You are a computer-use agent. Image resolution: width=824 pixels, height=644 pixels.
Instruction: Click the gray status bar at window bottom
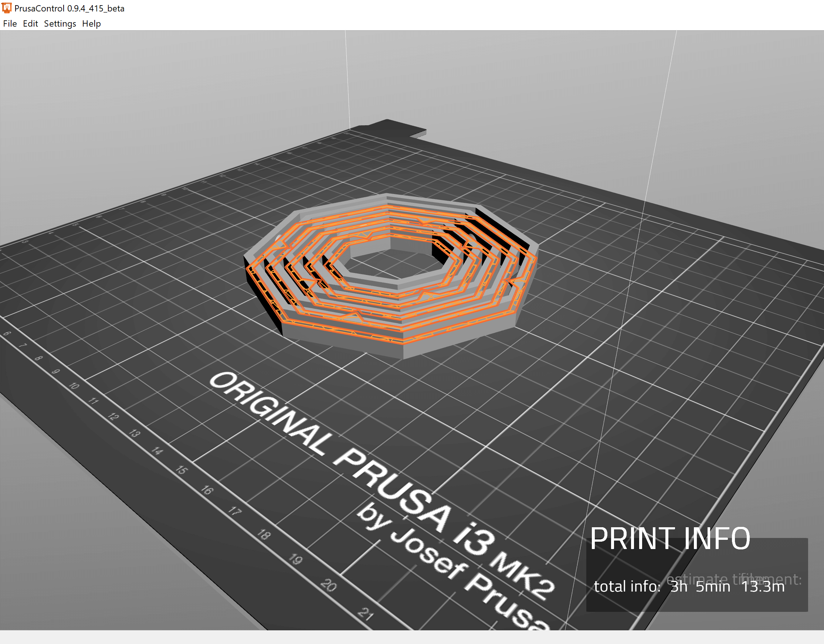411,637
